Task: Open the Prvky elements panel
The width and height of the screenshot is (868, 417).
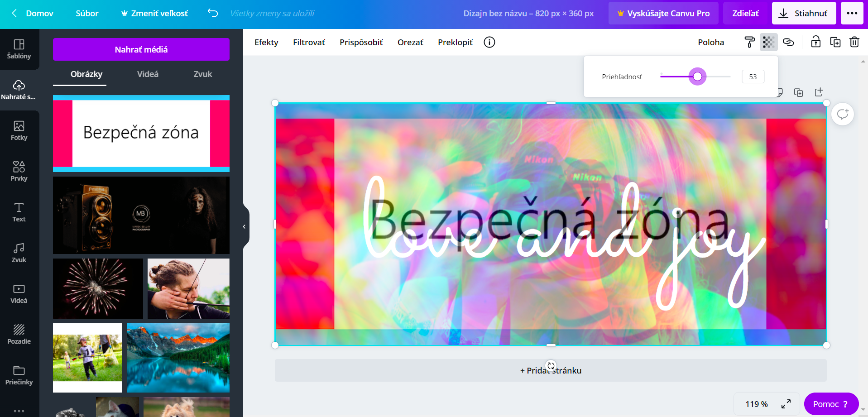Action: (x=19, y=172)
